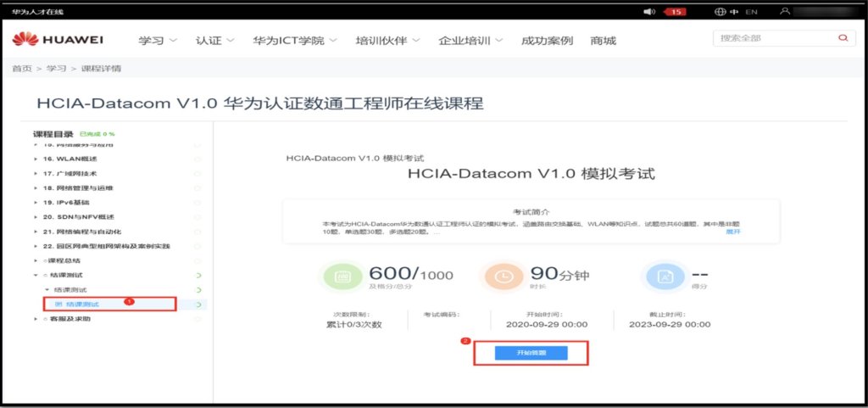
Task: Open the 成功案例 menu item
Action: tap(547, 41)
